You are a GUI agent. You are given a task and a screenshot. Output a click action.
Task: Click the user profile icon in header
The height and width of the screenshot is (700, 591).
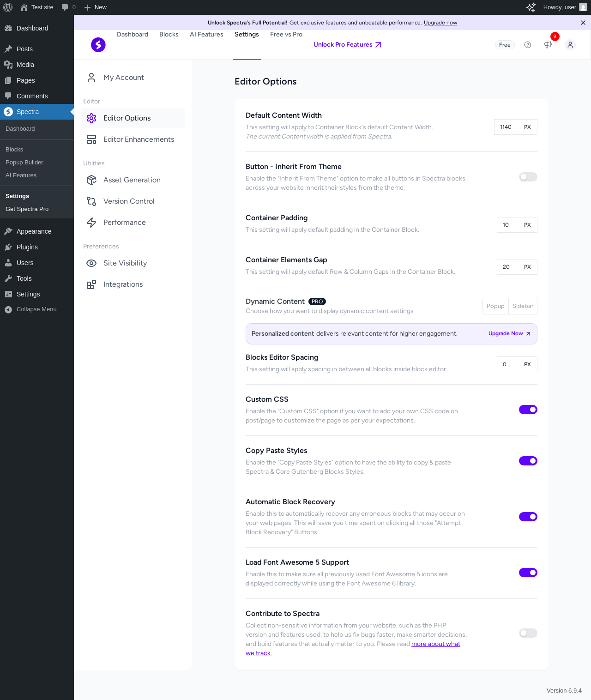[570, 45]
